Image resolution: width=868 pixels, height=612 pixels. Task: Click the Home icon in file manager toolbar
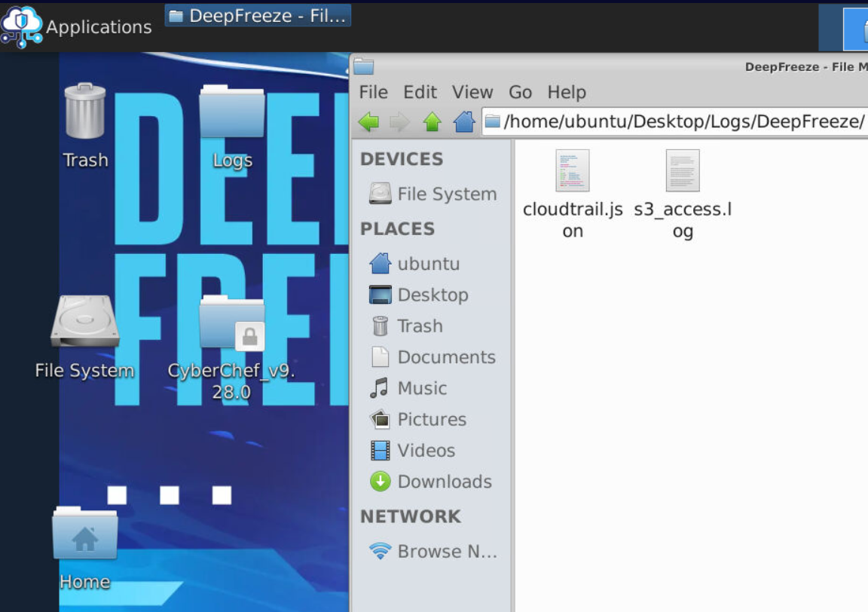click(x=464, y=121)
